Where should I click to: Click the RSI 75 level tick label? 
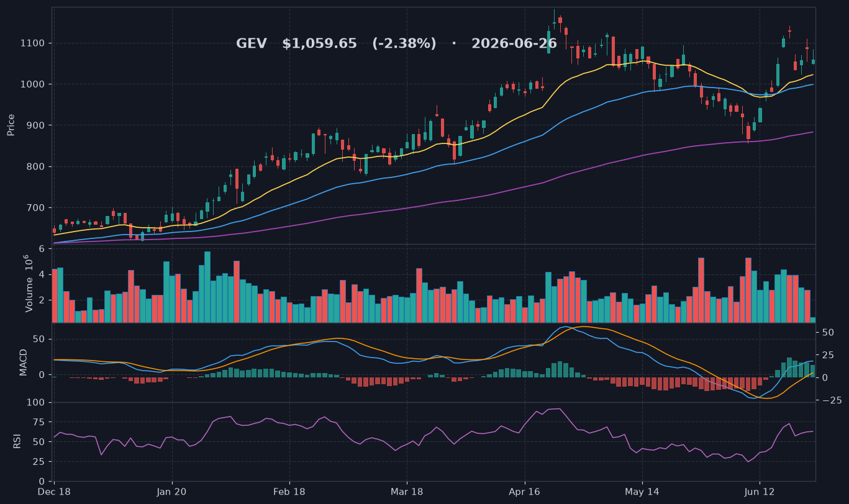(38, 422)
